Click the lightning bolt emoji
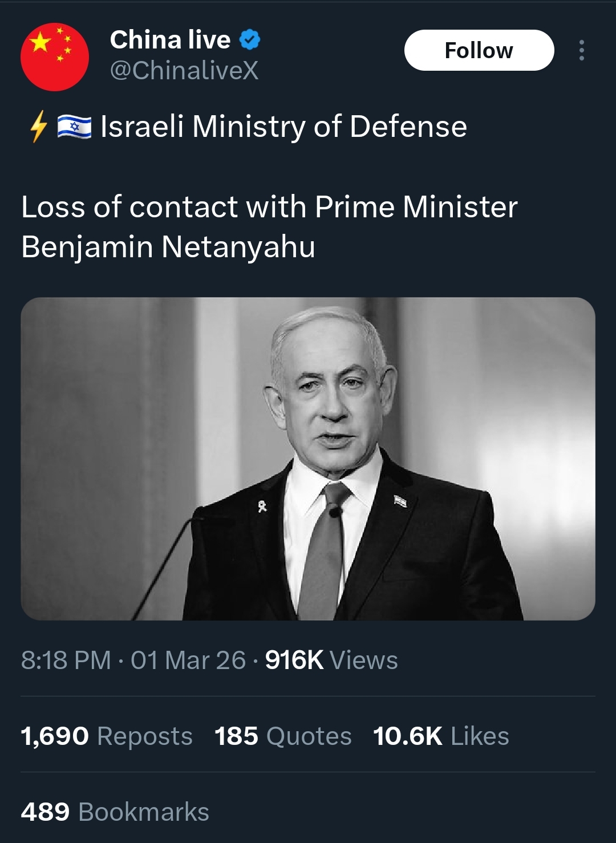Screen dimensions: 616x843 click(x=39, y=126)
